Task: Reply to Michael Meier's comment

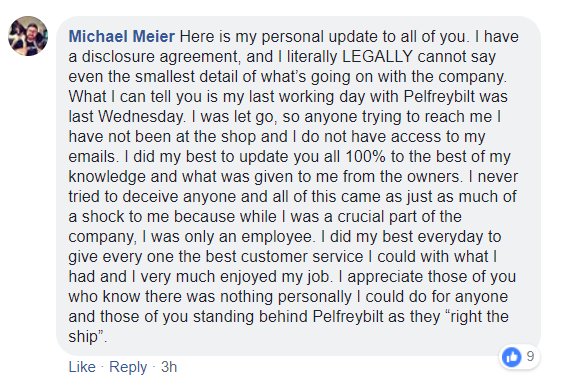Action: coord(128,366)
